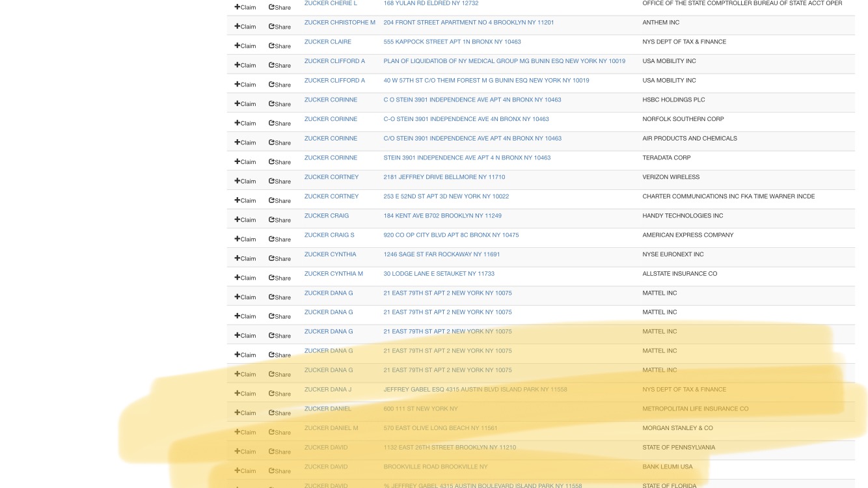Viewport: 868px width, 488px height.
Task: Select the BANK LEUMI USA cell
Action: [668, 467]
